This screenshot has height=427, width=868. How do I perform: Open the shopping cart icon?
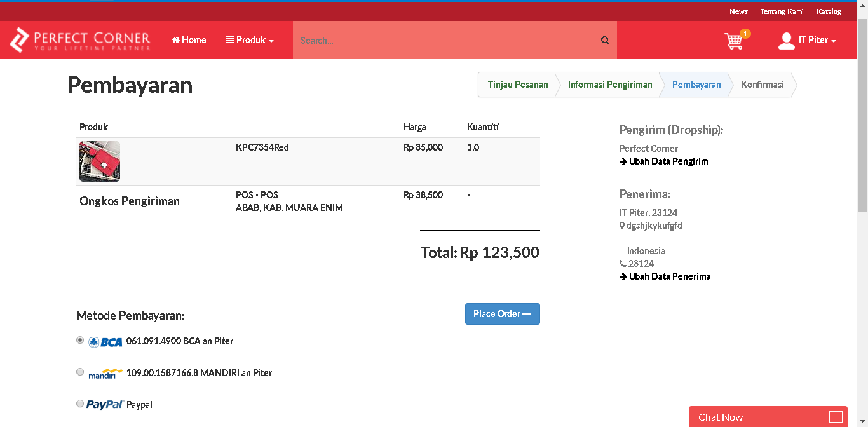pos(734,41)
